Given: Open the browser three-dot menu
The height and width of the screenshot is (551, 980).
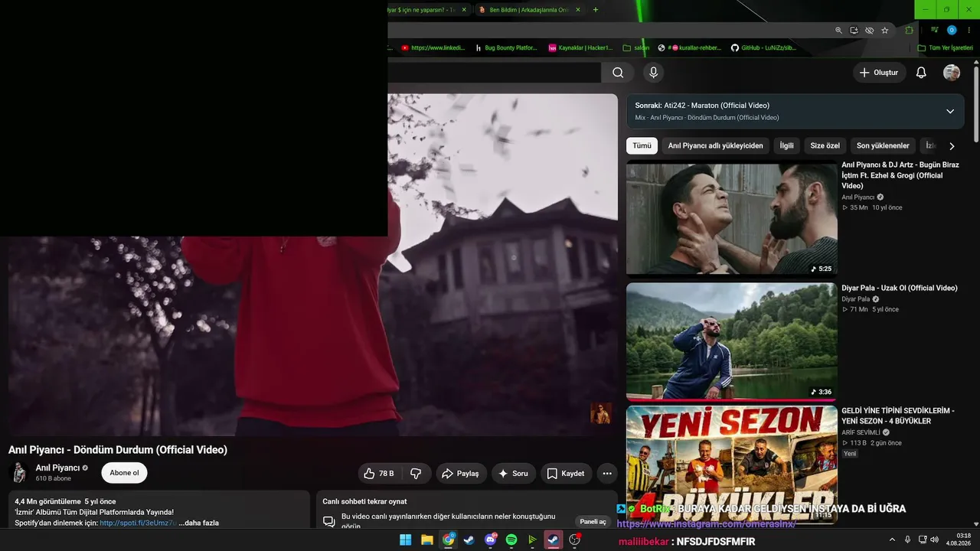Looking at the screenshot, I should tap(969, 31).
